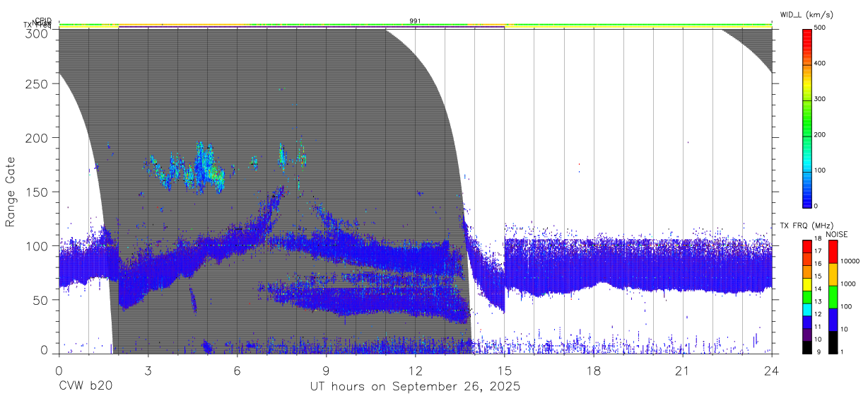Click the '200' tick on WID colorbar
This screenshot has height=401, width=868.
pyautogui.click(x=821, y=135)
